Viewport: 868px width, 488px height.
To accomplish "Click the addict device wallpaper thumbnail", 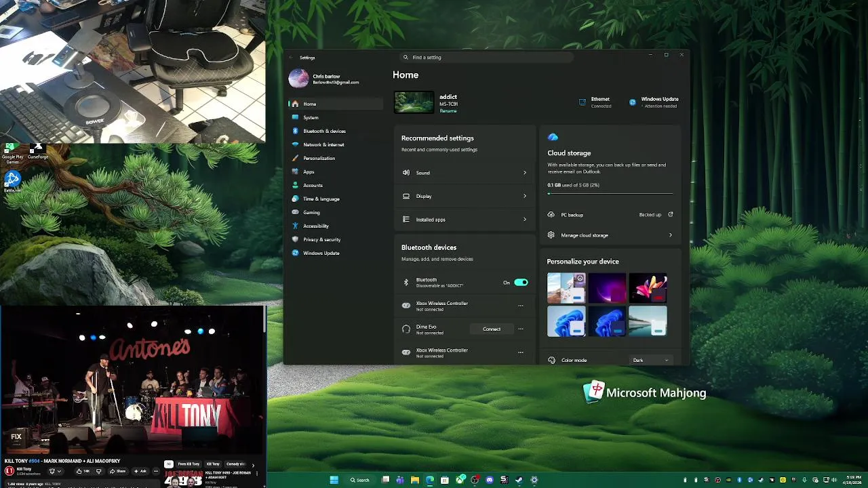I will pyautogui.click(x=414, y=102).
